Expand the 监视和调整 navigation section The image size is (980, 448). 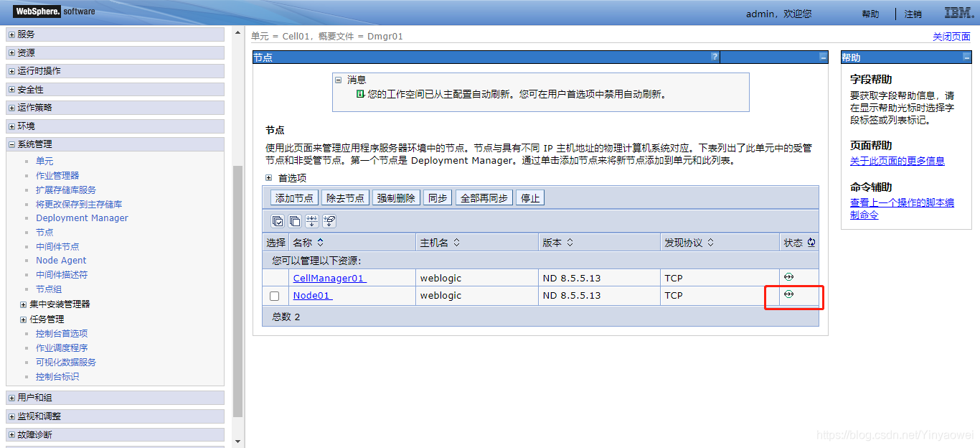(11, 416)
